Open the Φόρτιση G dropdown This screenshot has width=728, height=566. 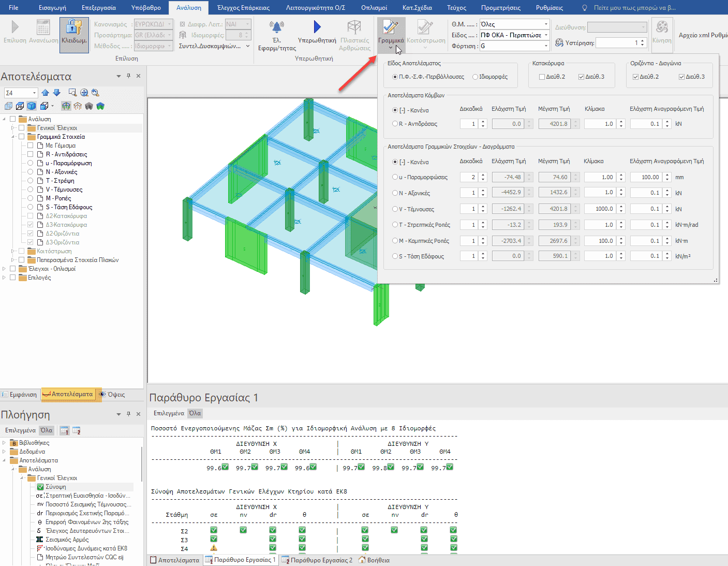pos(546,46)
